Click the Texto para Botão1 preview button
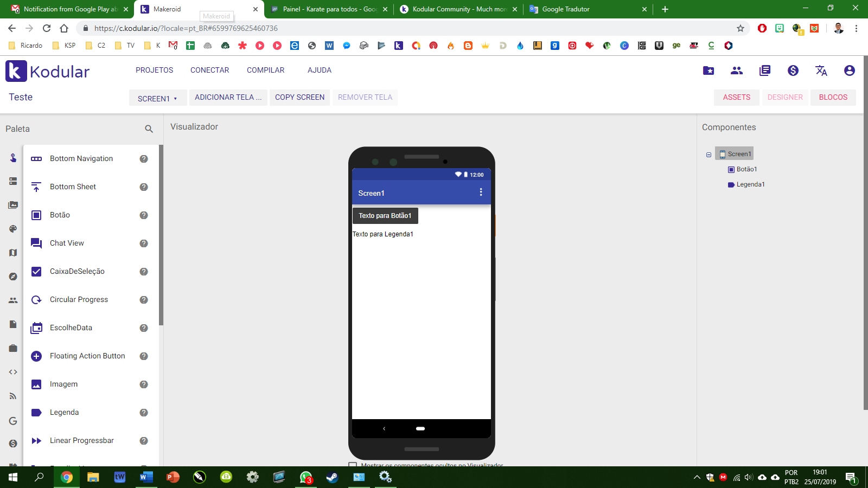Image resolution: width=868 pixels, height=488 pixels. (x=385, y=216)
